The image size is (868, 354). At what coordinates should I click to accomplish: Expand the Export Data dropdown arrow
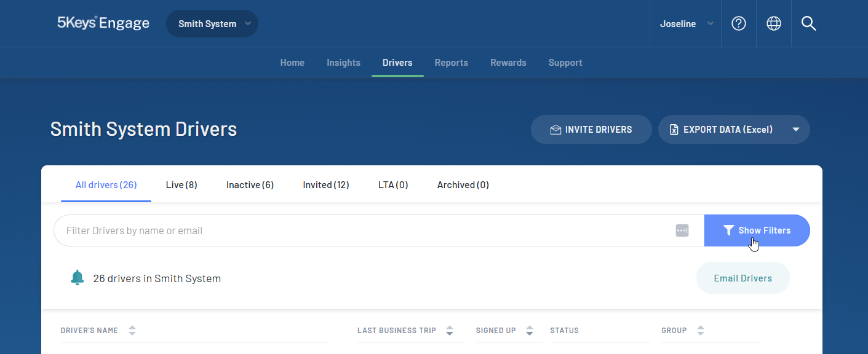pos(795,130)
